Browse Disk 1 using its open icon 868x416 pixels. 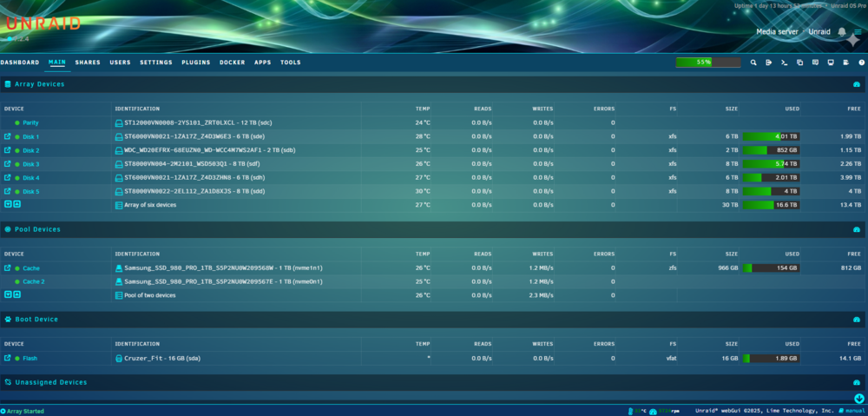[x=8, y=136]
